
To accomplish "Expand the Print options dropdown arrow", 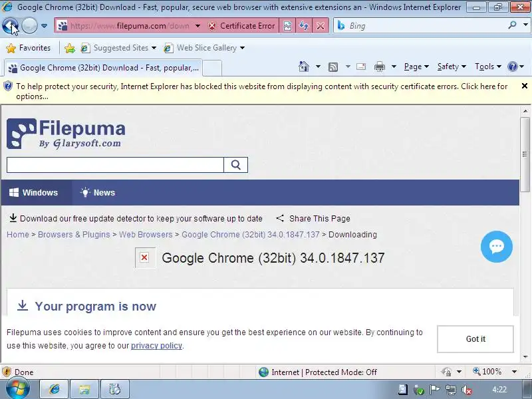I will [394, 66].
